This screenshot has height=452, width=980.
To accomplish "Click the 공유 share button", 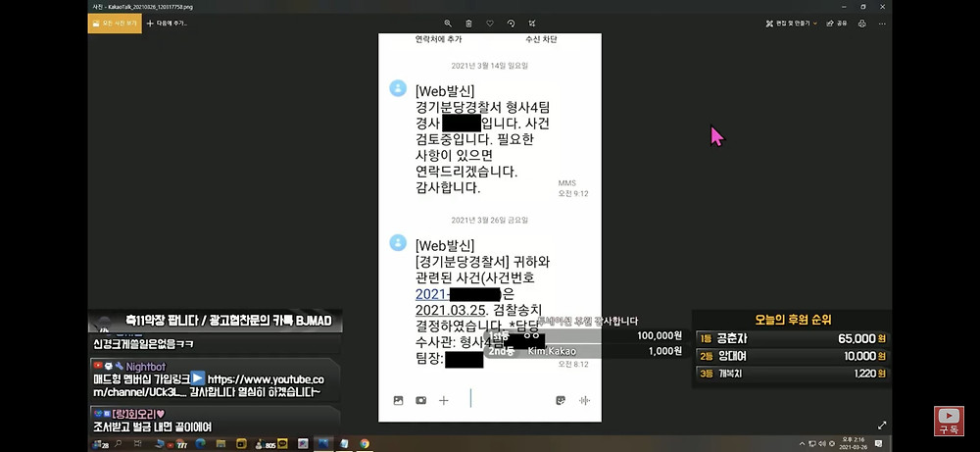I will (837, 24).
